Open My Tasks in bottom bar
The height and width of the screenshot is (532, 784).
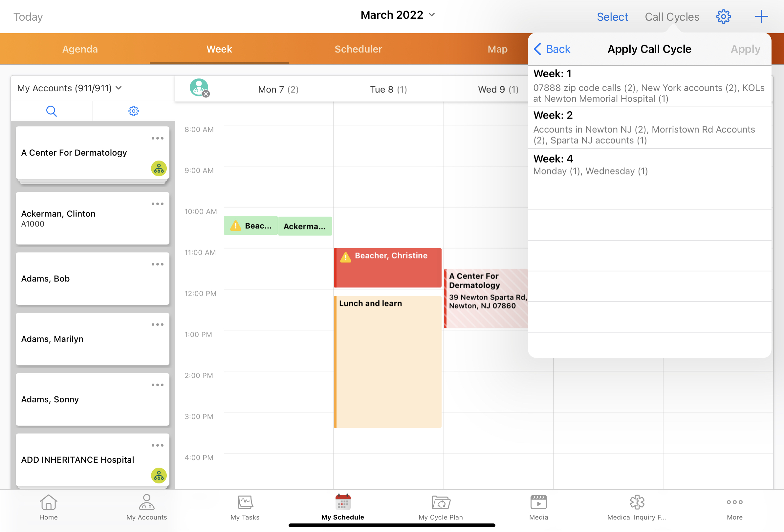[x=245, y=507]
